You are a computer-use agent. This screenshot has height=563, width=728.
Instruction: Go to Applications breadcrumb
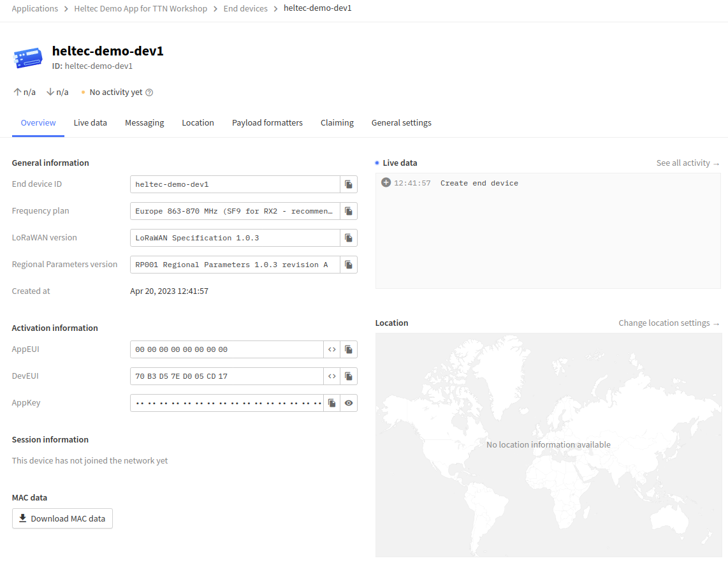(x=35, y=8)
